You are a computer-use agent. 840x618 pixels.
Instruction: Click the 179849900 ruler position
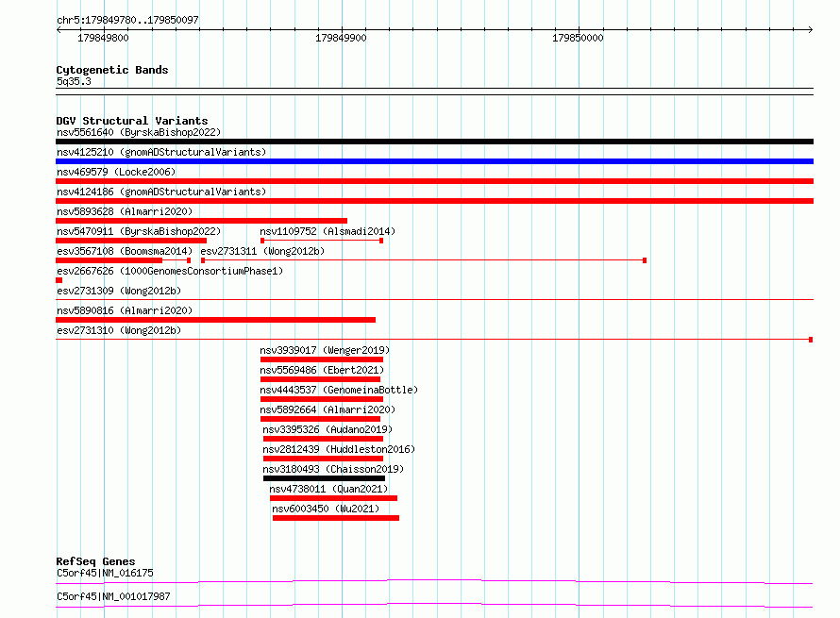click(x=342, y=38)
